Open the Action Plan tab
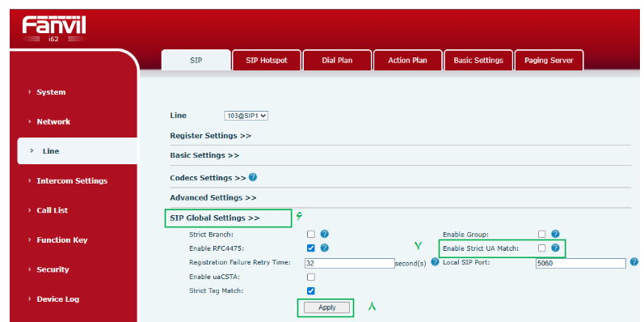This screenshot has width=644, height=322. point(408,60)
